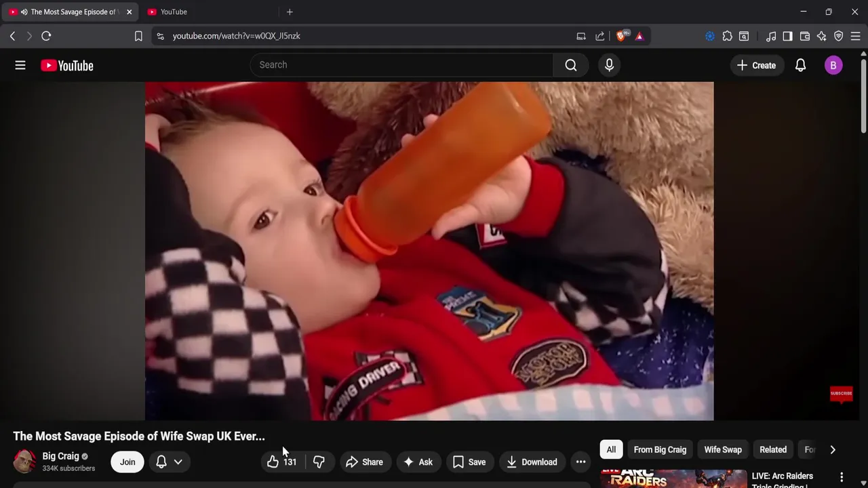Click the search magnifier button
868x488 pixels.
[571, 65]
